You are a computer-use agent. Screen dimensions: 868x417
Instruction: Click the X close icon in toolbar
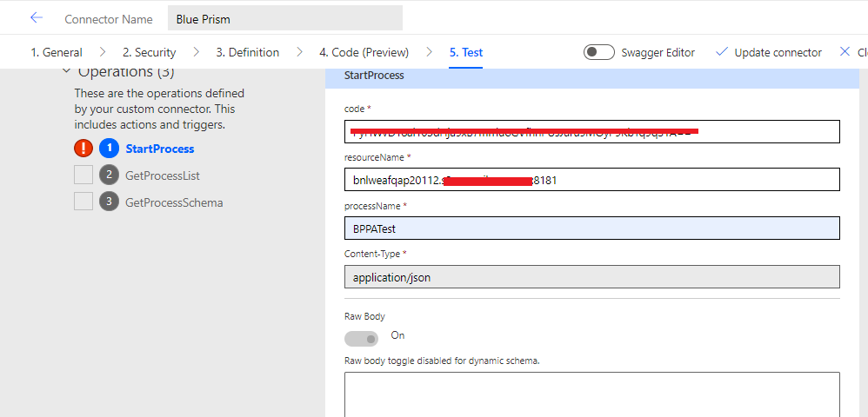845,51
